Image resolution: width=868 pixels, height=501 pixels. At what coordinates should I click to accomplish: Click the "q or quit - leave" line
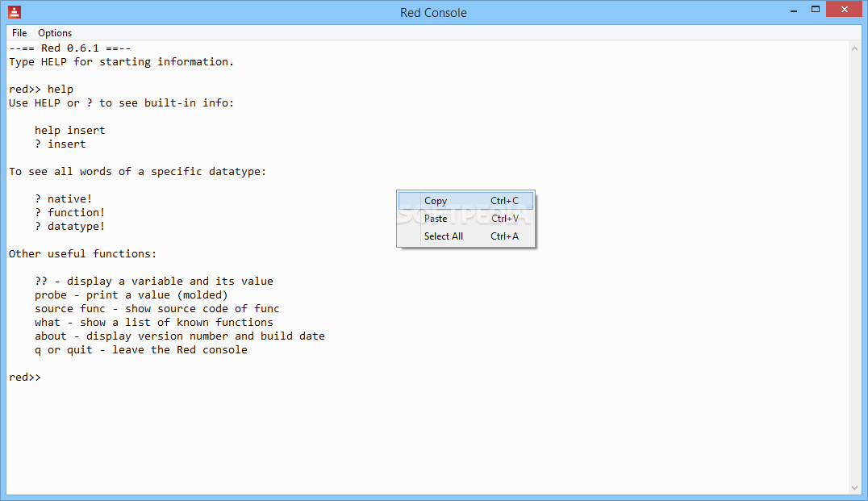coord(141,350)
